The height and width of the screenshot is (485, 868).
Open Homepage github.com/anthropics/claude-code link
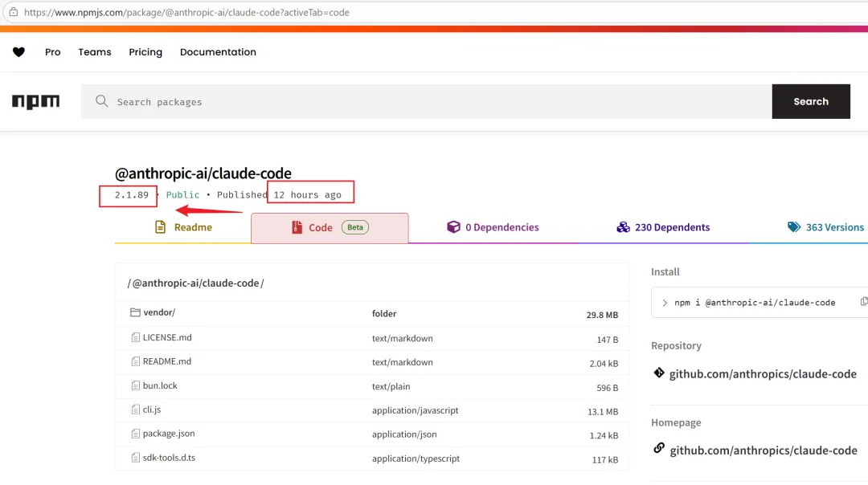[x=764, y=450]
